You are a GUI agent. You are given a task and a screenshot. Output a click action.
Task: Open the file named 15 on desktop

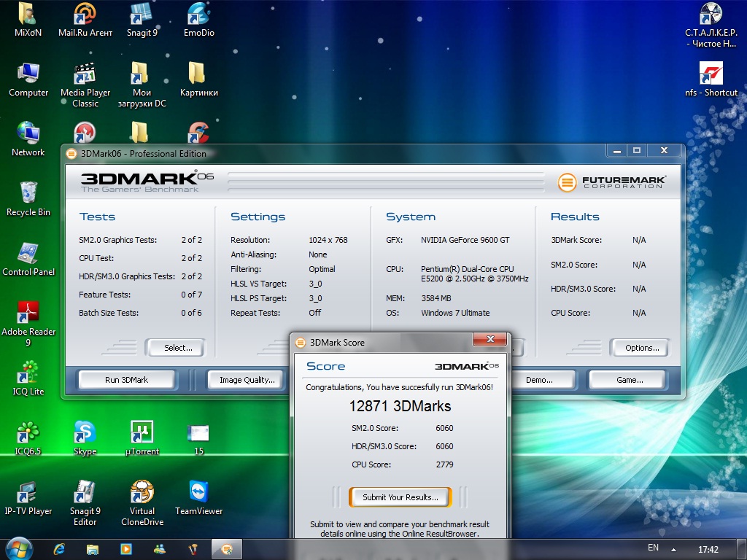198,439
